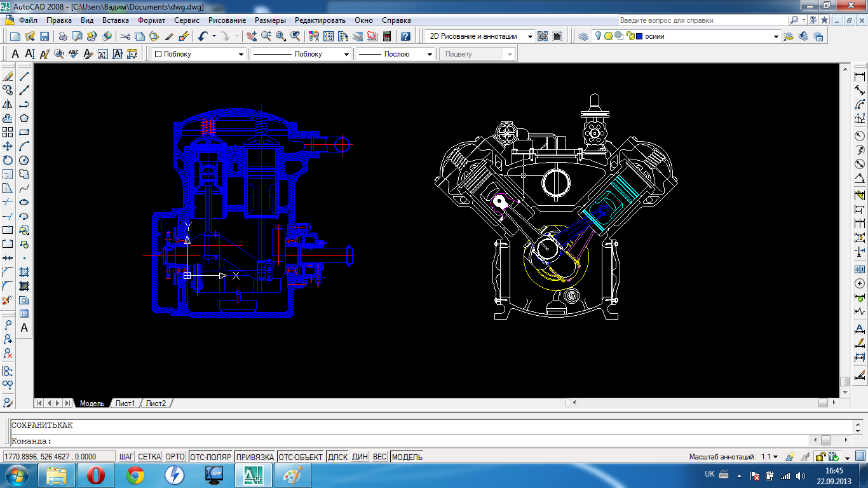Screen dimensions: 868x488
Task: Click the МОДЕЛЬ status bar button
Action: pyautogui.click(x=407, y=457)
